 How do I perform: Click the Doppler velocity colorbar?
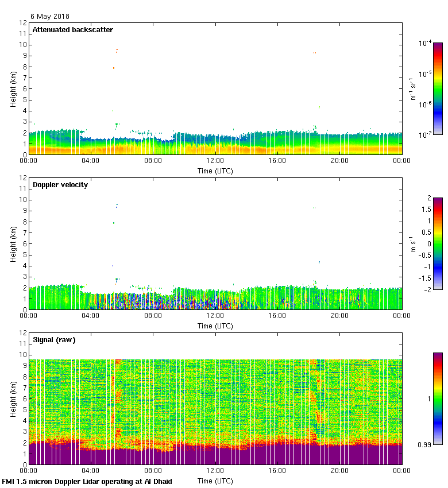coord(438,244)
